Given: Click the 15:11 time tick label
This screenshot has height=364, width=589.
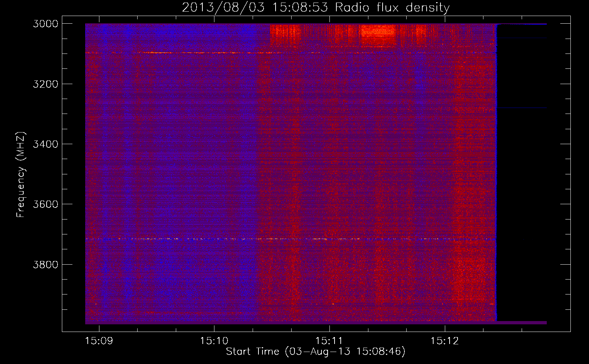Looking at the screenshot, I should coord(329,341).
